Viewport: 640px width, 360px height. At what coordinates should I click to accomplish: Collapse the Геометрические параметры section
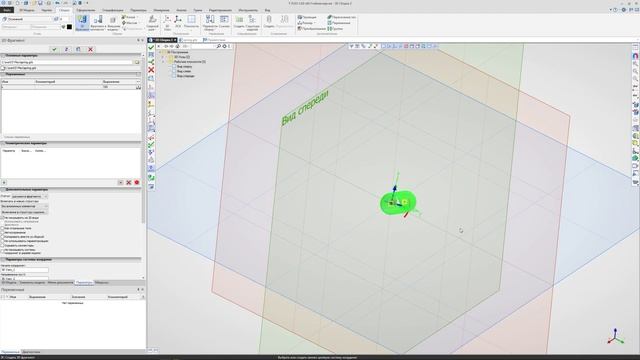(x=3, y=143)
